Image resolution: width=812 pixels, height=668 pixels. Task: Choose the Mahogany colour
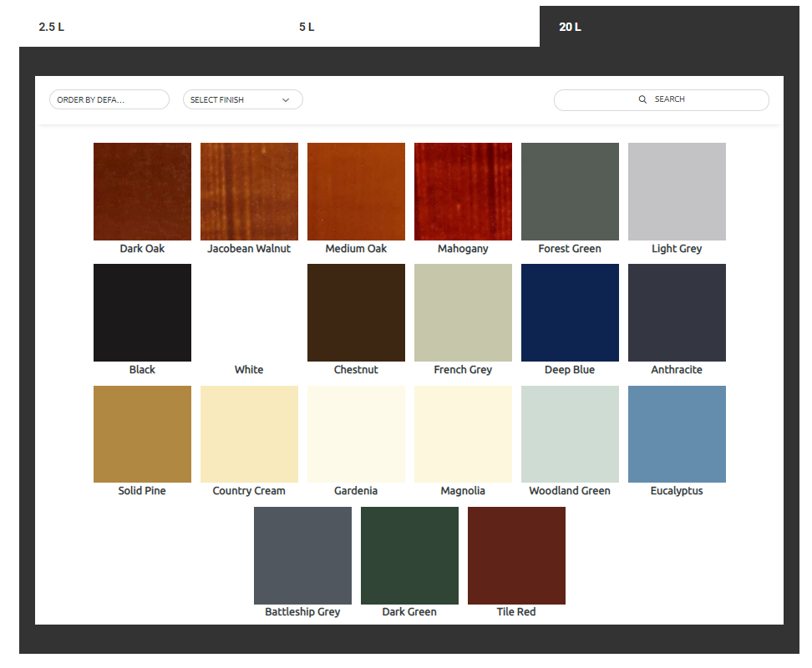click(463, 191)
